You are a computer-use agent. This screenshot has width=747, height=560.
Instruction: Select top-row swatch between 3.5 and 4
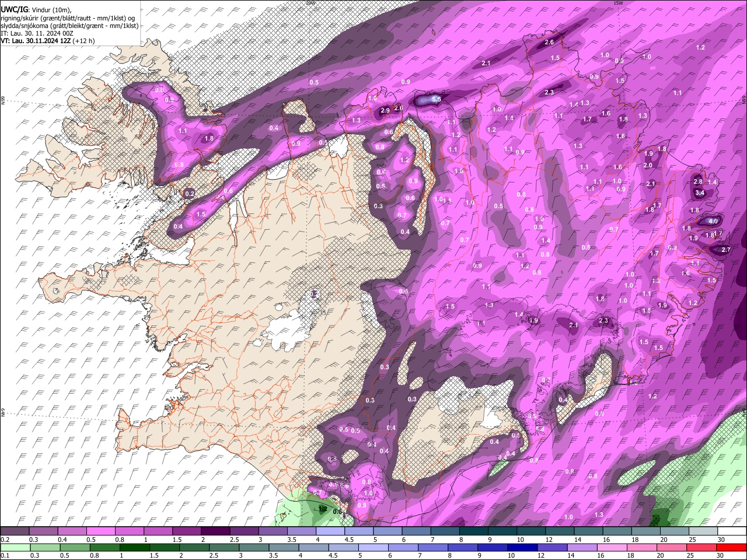coord(301,531)
